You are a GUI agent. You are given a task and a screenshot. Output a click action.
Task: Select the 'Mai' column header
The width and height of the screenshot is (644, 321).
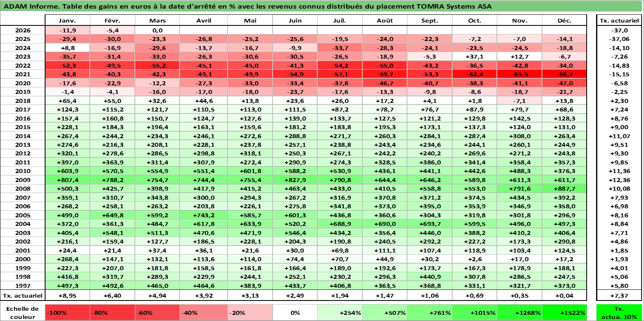coord(250,20)
